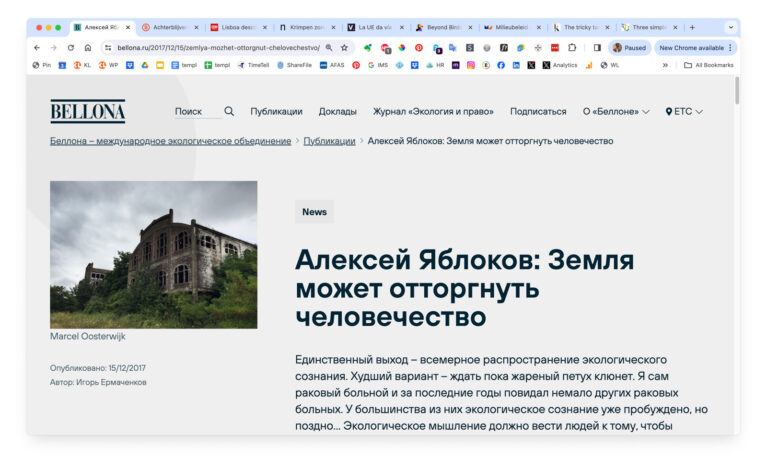The width and height of the screenshot is (767, 470).
Task: Click the search magnifier icon next to Поиск
Action: [x=229, y=112]
